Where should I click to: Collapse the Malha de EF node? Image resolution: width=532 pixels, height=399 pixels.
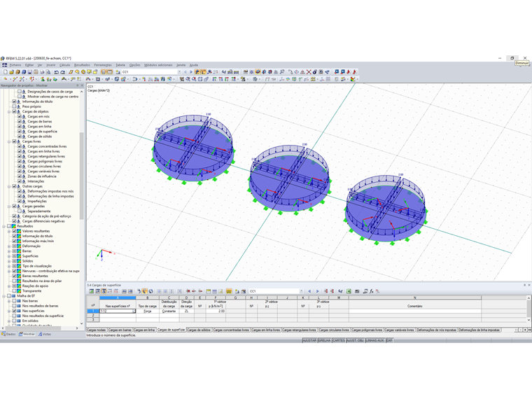pyautogui.click(x=3, y=296)
